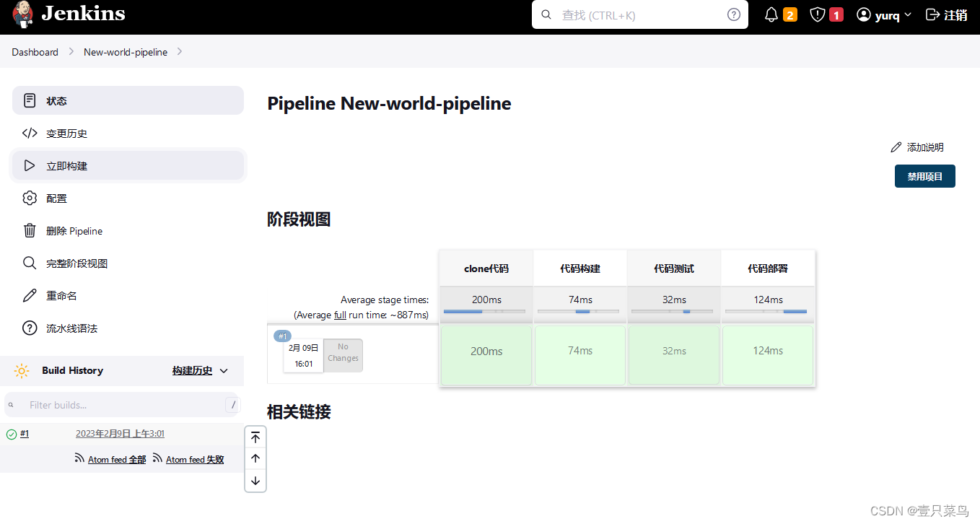Open 流水线语法 help icon

[x=30, y=328]
